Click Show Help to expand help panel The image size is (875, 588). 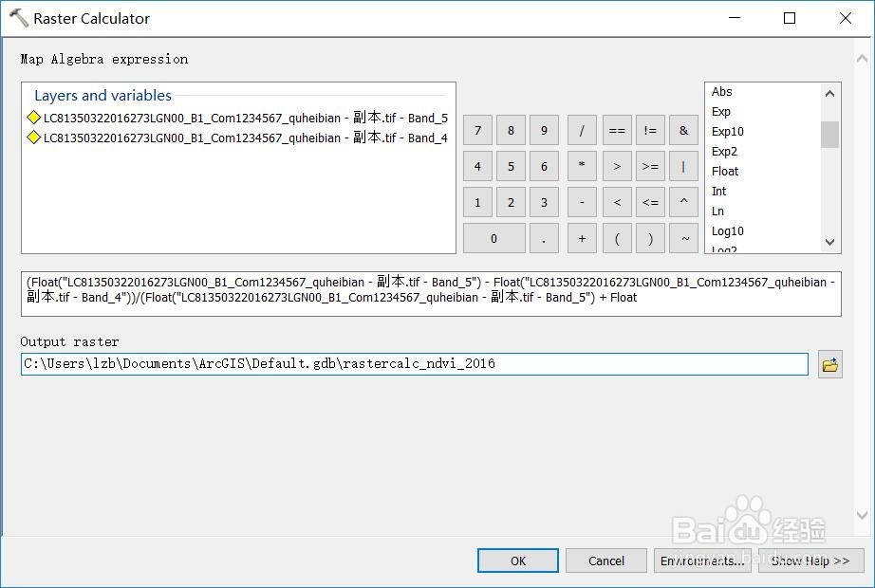[x=810, y=560]
